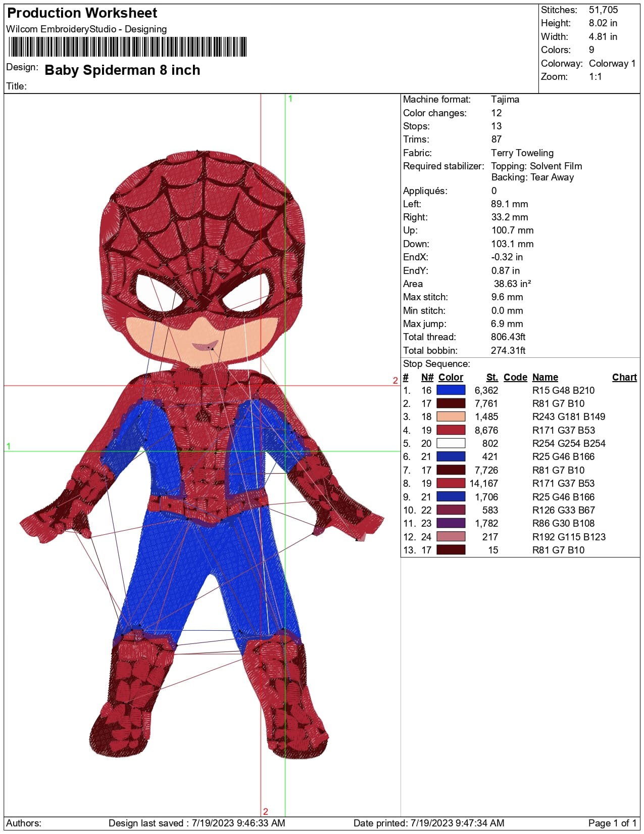Image resolution: width=644 pixels, height=834 pixels.
Task: Click Total bobbin value 274.31ft
Action: tap(508, 350)
